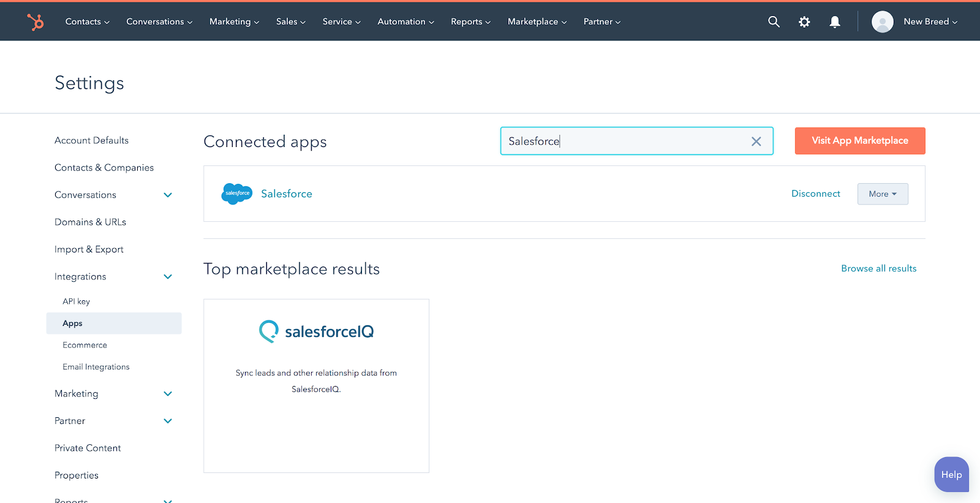Open the settings gear icon

[x=804, y=21]
